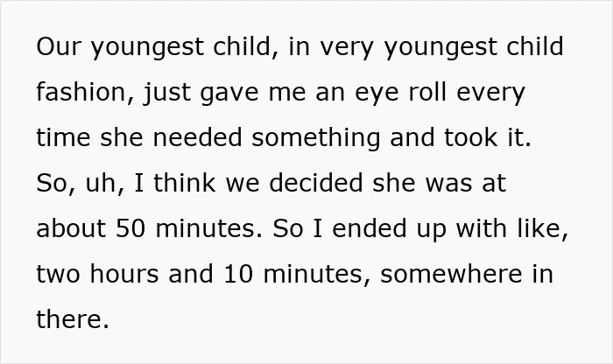Click the word "somewhere" in sixth line
Viewport: 613px width, 364px height.
(x=451, y=274)
